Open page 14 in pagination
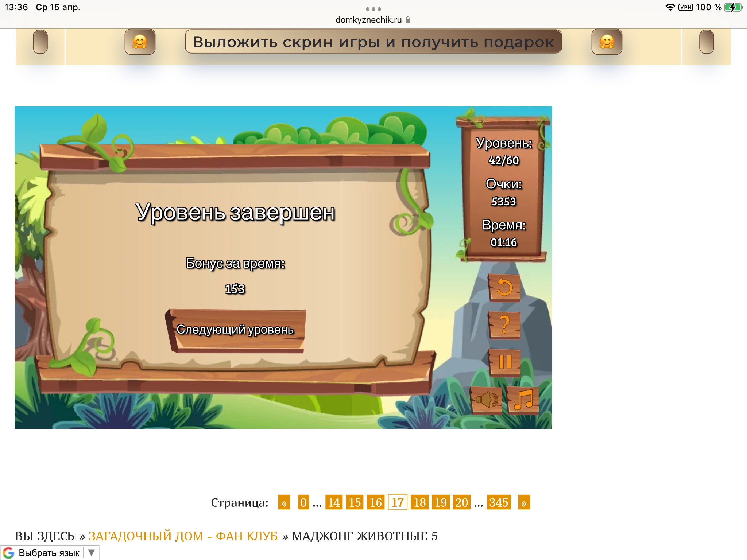Screen dimensions: 747x560 click(x=334, y=502)
